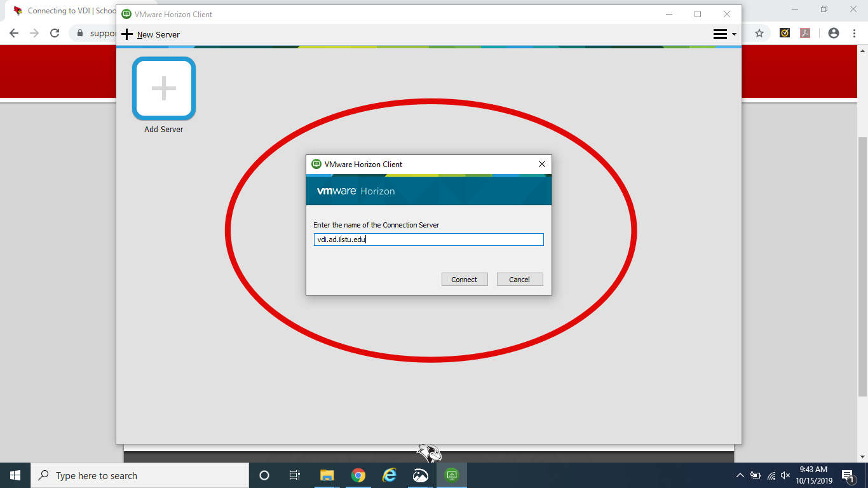Open Task View on taskbar
868x488 pixels.
click(295, 475)
